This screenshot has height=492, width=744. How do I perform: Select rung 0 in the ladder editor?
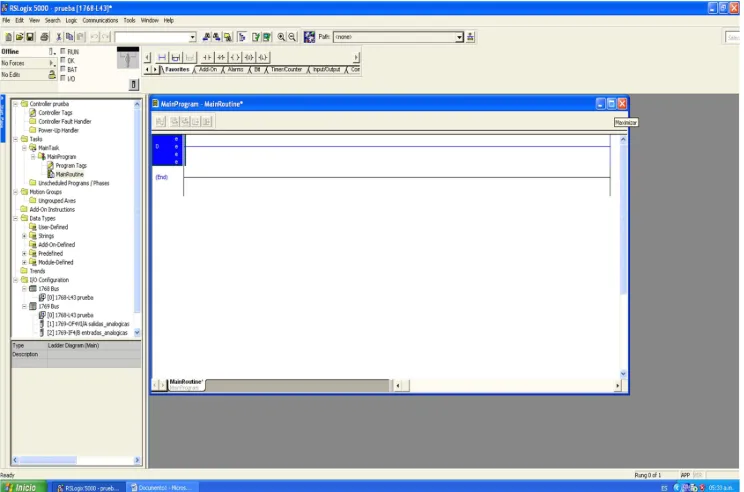[x=167, y=150]
